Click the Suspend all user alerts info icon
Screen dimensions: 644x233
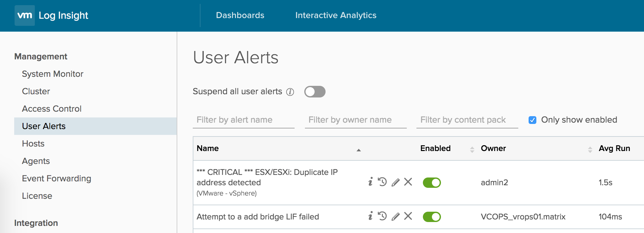point(290,92)
